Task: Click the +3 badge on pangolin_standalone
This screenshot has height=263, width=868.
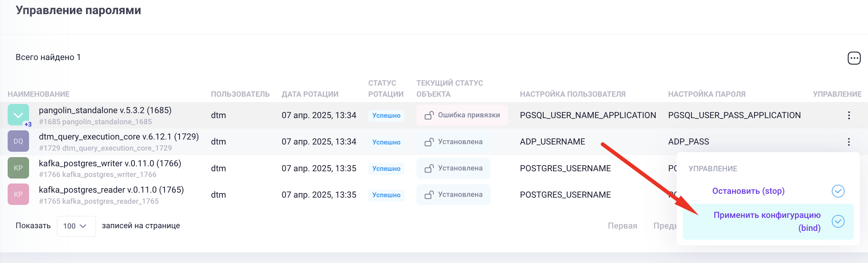Action: 28,124
